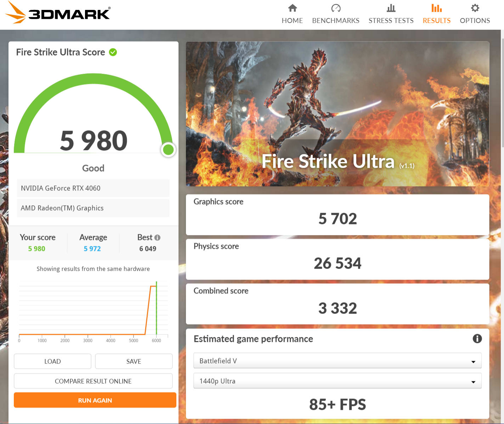Click the green gauge indicator knob
The height and width of the screenshot is (424, 504).
pyautogui.click(x=168, y=150)
